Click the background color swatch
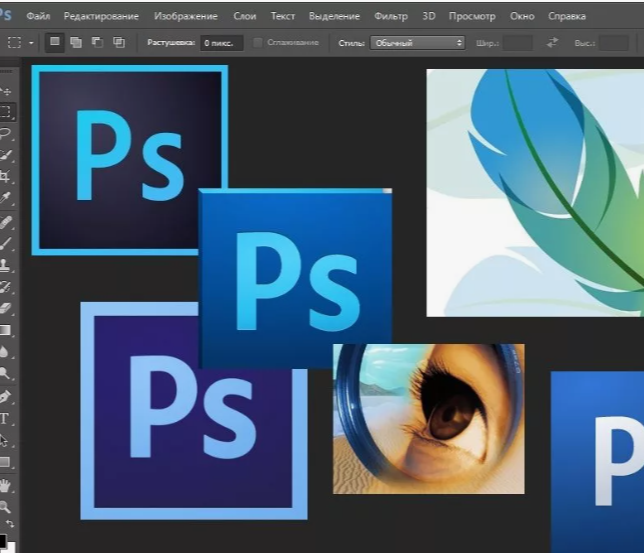The image size is (644, 553). (11, 548)
